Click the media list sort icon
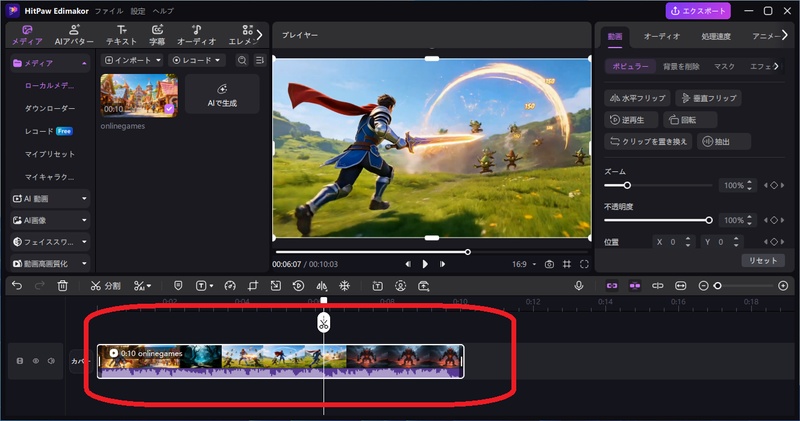 260,60
